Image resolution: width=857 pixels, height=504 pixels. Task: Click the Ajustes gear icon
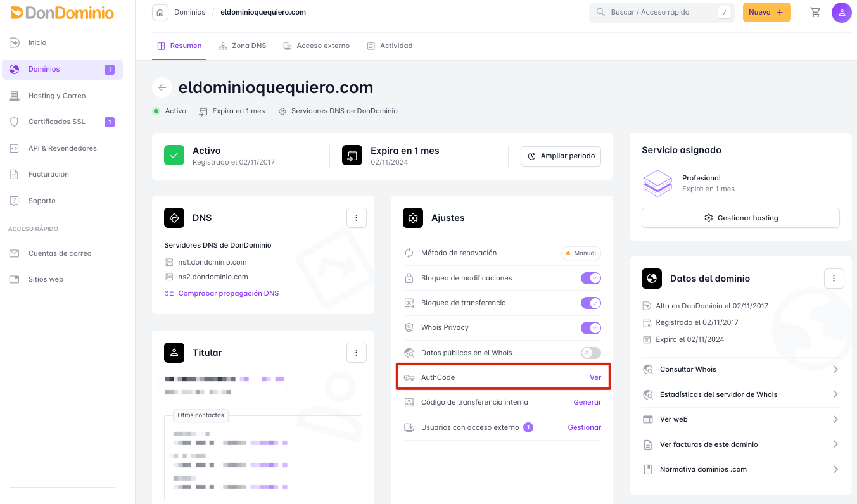(413, 218)
